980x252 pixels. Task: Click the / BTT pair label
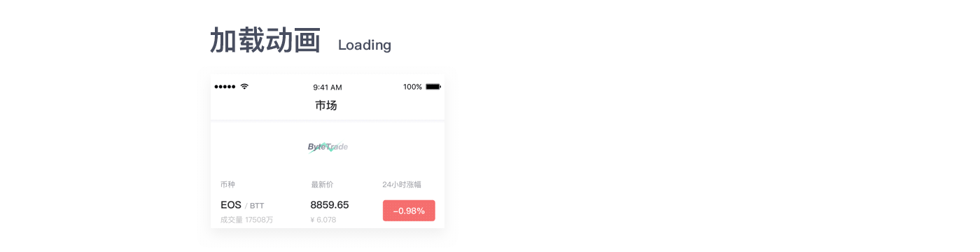click(x=255, y=206)
